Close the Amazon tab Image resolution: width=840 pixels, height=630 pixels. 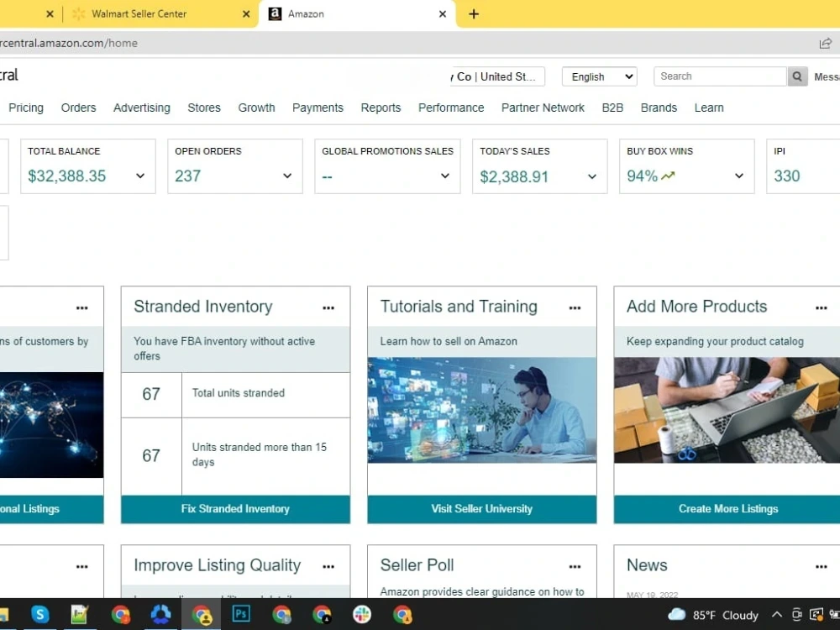point(443,14)
